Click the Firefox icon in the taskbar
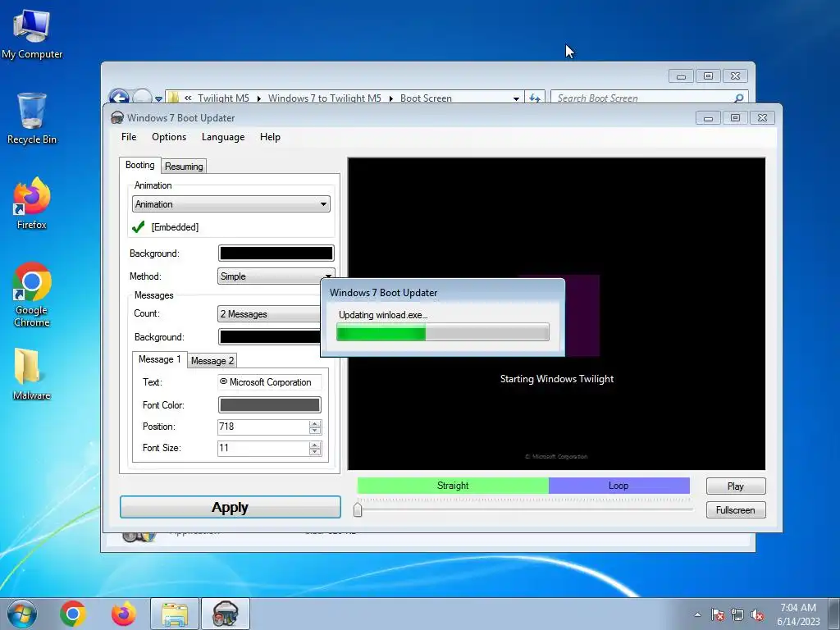The width and height of the screenshot is (840, 630). 124,614
